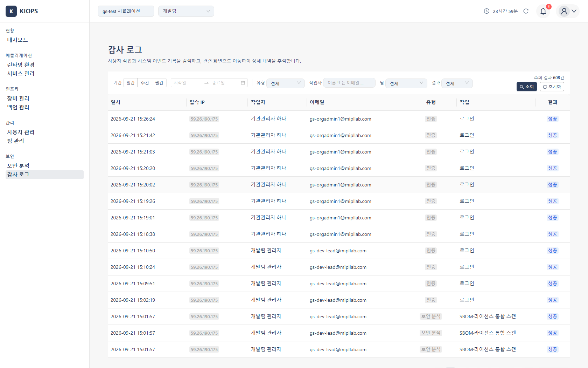Screen dimensions: 588x368
Task: Click the gs-test 시뮬레이션 organization box
Action: coord(126,11)
